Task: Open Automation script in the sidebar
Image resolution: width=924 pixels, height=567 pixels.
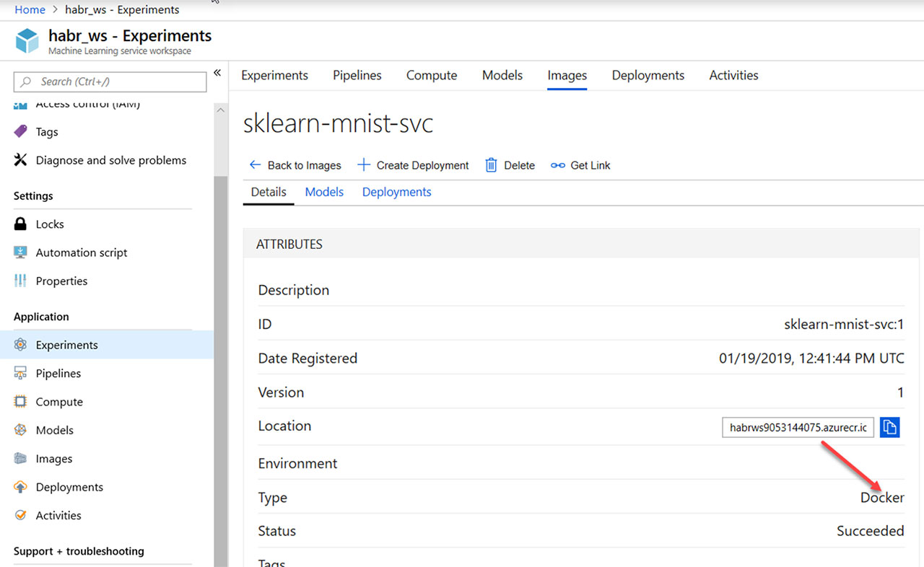Action: point(81,252)
